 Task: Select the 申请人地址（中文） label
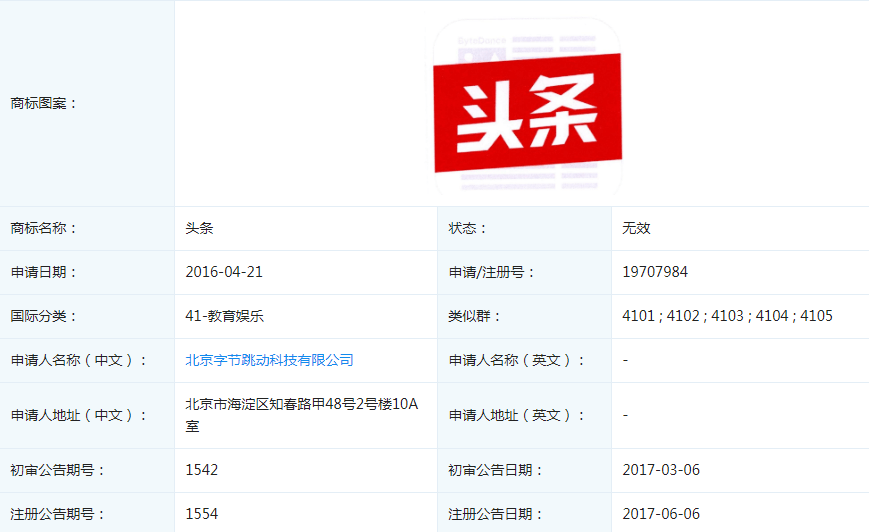point(79,415)
